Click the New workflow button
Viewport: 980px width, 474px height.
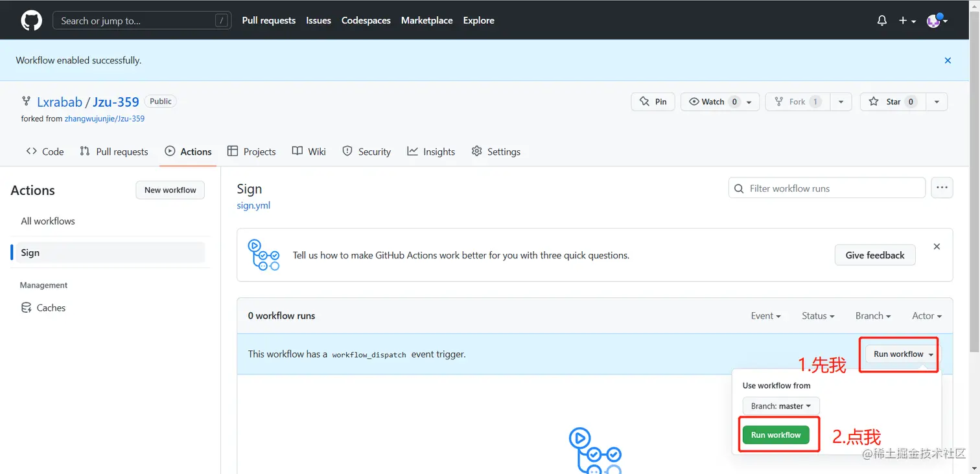pyautogui.click(x=170, y=190)
